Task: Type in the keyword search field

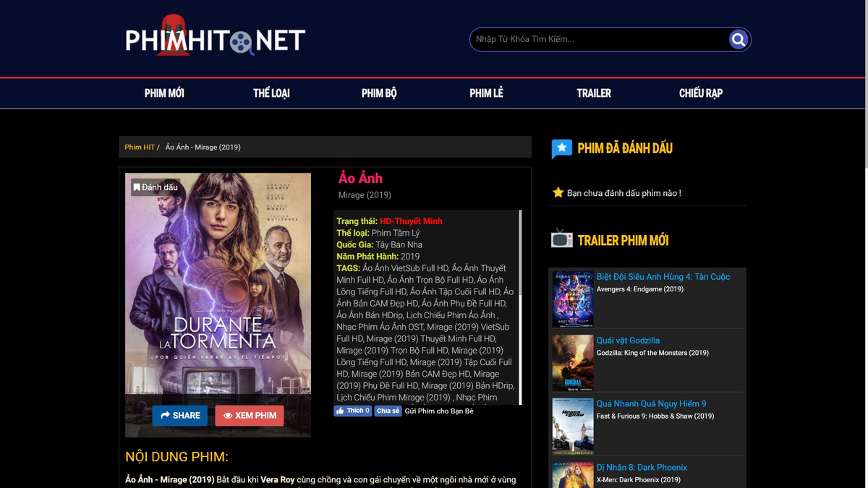Action: coord(599,40)
